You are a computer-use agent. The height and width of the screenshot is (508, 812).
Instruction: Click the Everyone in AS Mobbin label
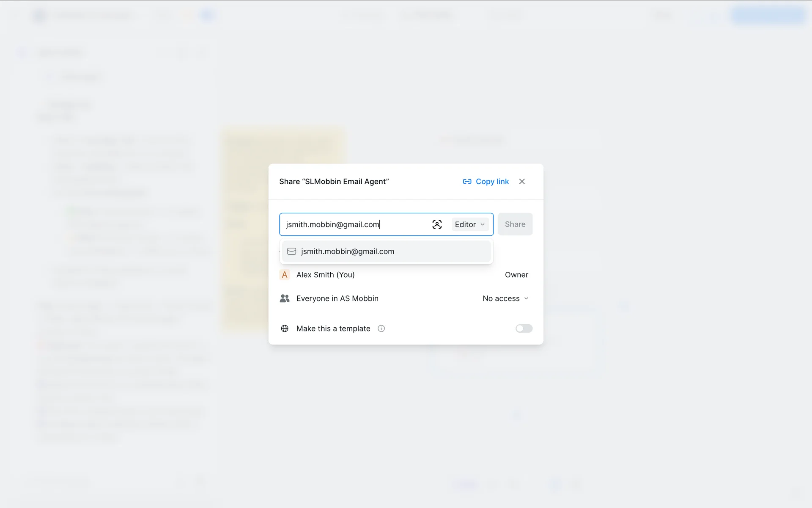[x=337, y=298]
